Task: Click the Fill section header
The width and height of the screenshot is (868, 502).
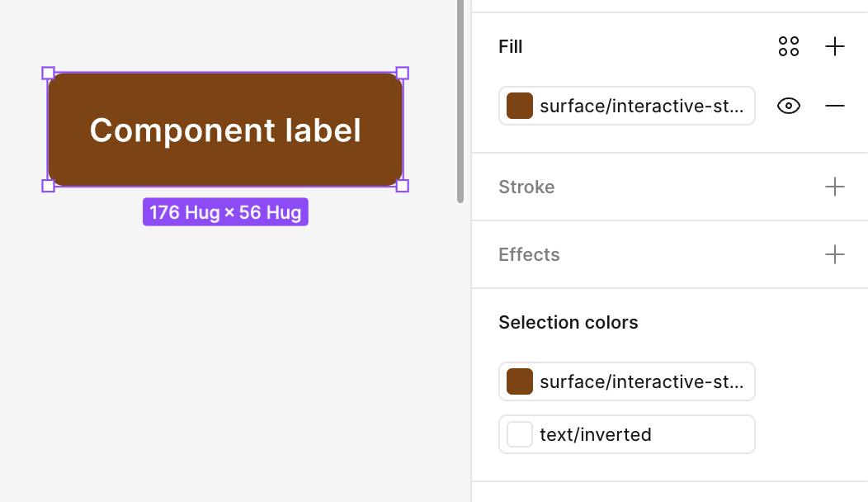Action: coord(510,46)
